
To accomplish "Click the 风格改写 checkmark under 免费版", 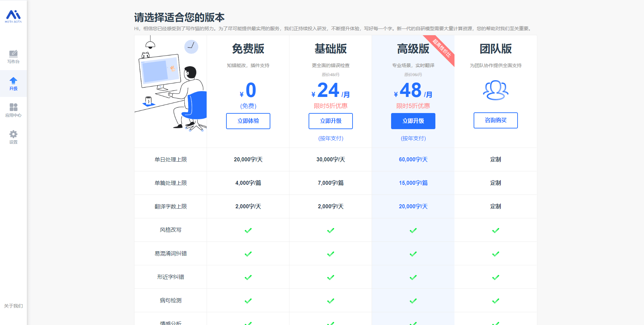I will [x=248, y=230].
